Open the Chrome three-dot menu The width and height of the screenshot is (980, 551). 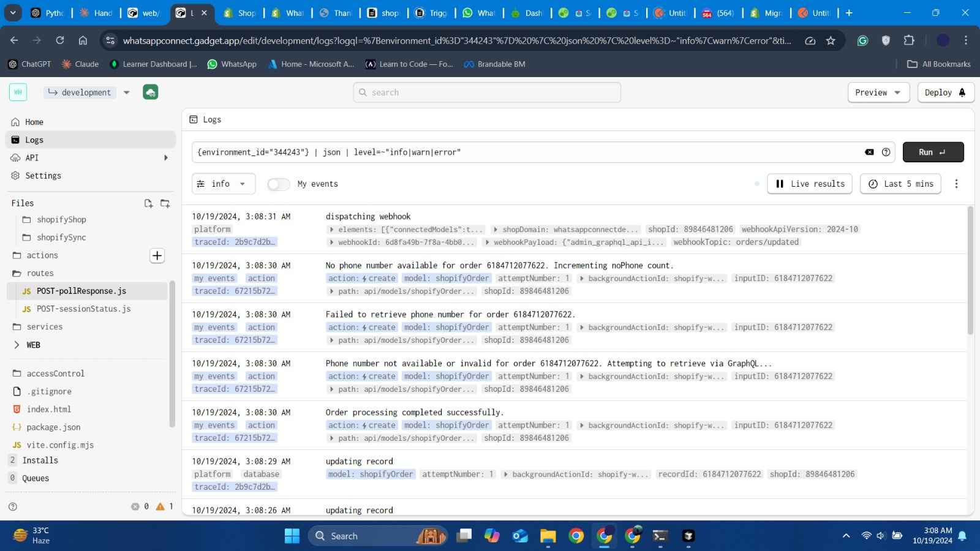(966, 40)
